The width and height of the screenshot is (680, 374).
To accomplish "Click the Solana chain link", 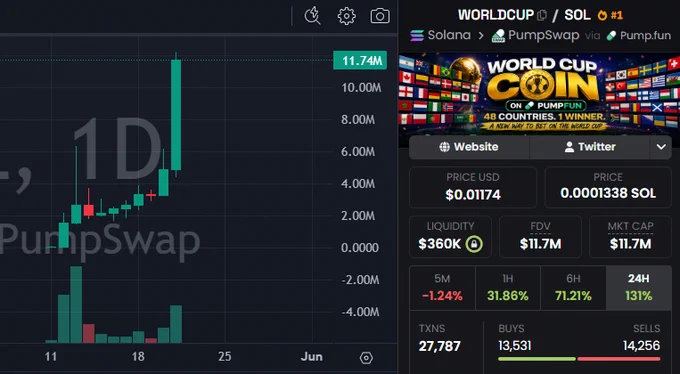I will coord(449,35).
